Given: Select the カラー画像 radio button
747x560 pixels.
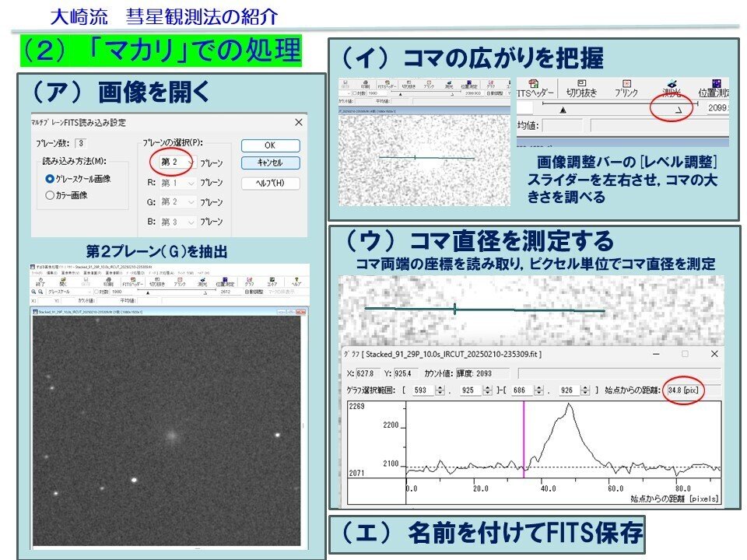Looking at the screenshot, I should pyautogui.click(x=51, y=195).
